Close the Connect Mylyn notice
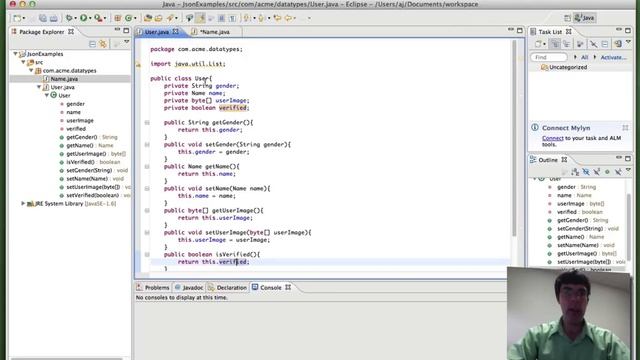 coord(625,128)
